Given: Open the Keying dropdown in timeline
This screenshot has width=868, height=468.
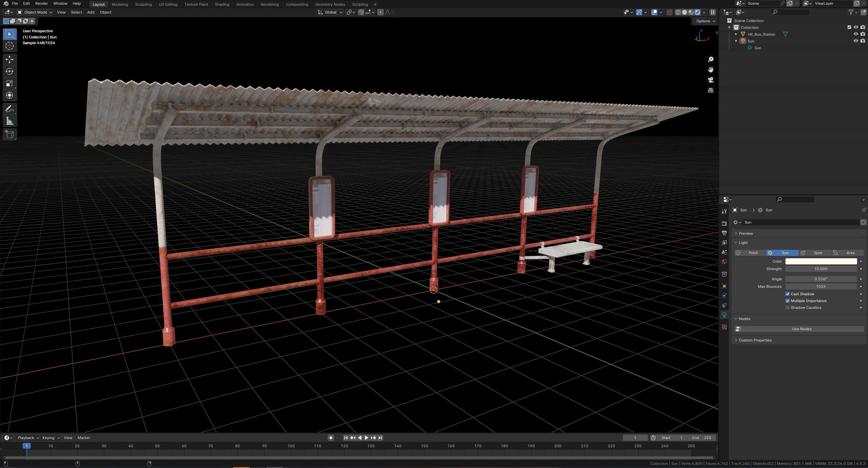Looking at the screenshot, I should point(51,438).
